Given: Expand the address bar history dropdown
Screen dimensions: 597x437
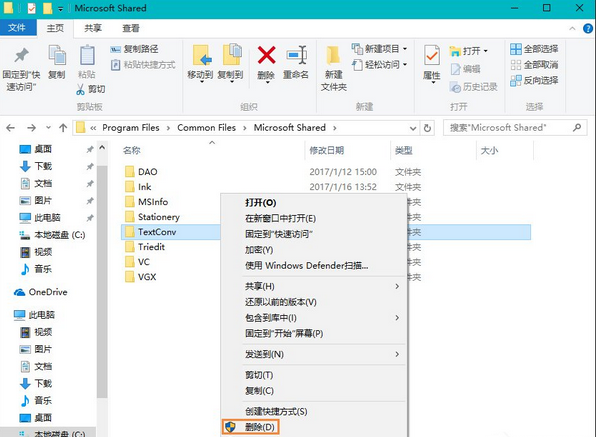Looking at the screenshot, I should point(413,128).
